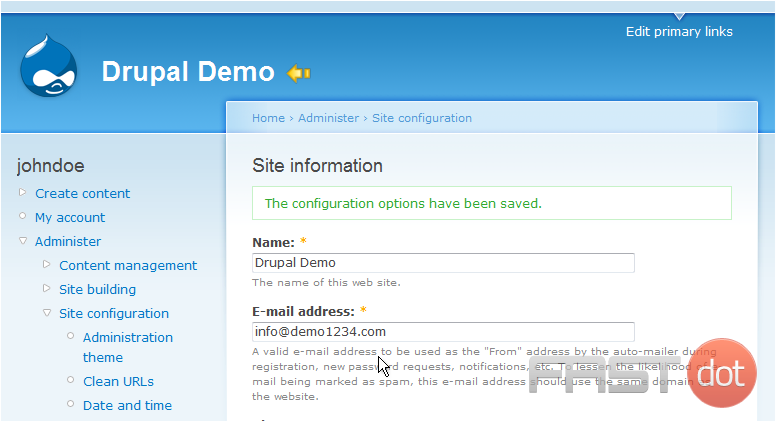
Task: Click 'The name of this web site.' description
Action: coord(326,282)
